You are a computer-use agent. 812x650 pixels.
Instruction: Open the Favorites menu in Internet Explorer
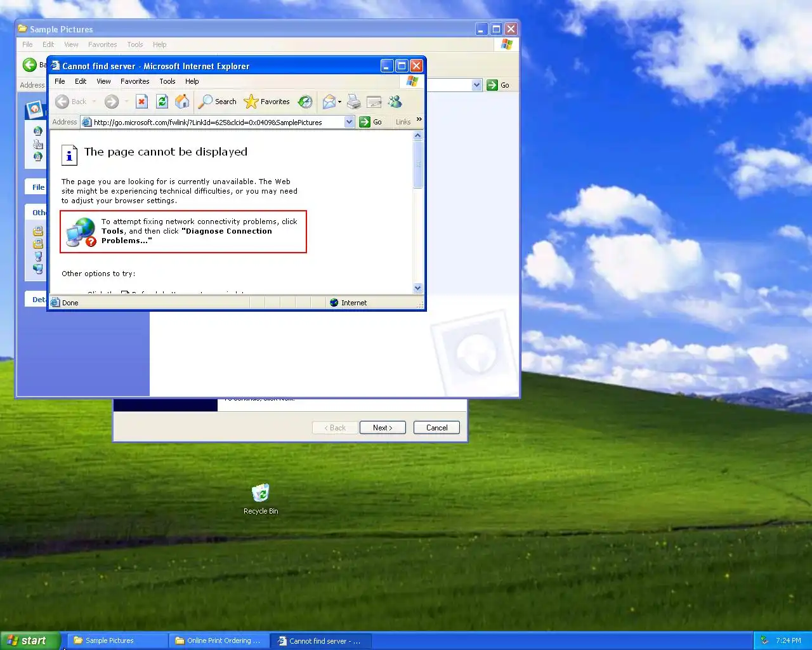[x=135, y=81]
